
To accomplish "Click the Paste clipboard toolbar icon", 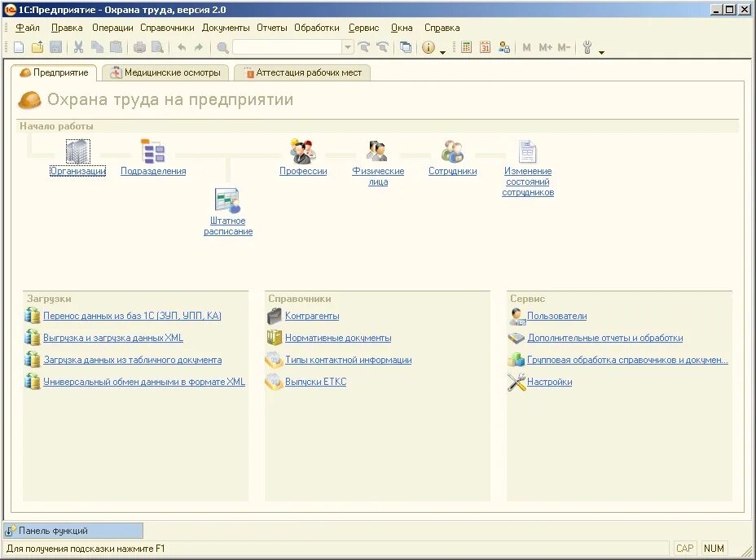I will (x=116, y=47).
